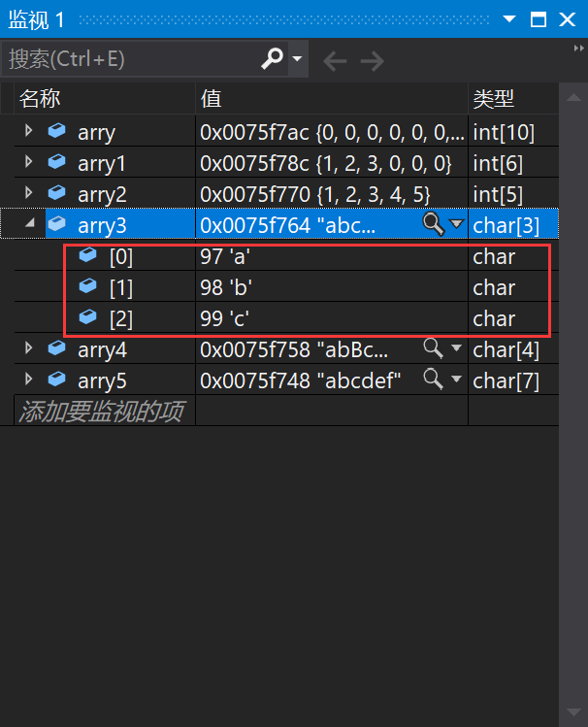Expand the arry2 variable node
This screenshot has width=588, height=727.
pyautogui.click(x=29, y=192)
